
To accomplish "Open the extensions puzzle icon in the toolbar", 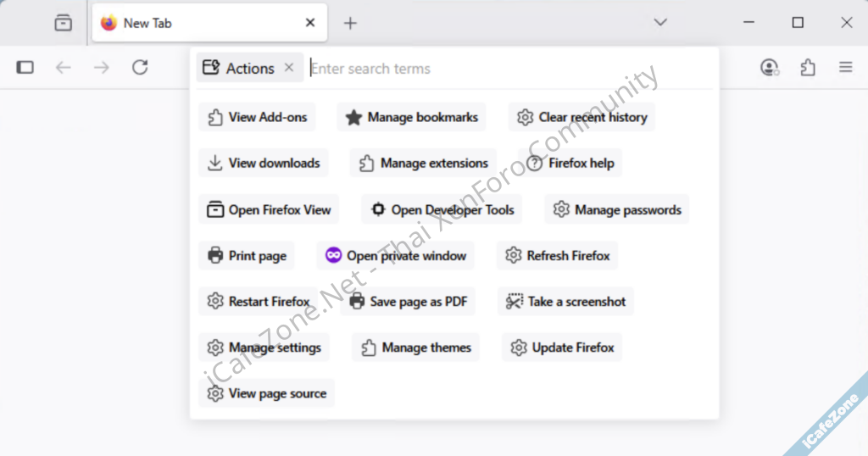I will [x=808, y=68].
